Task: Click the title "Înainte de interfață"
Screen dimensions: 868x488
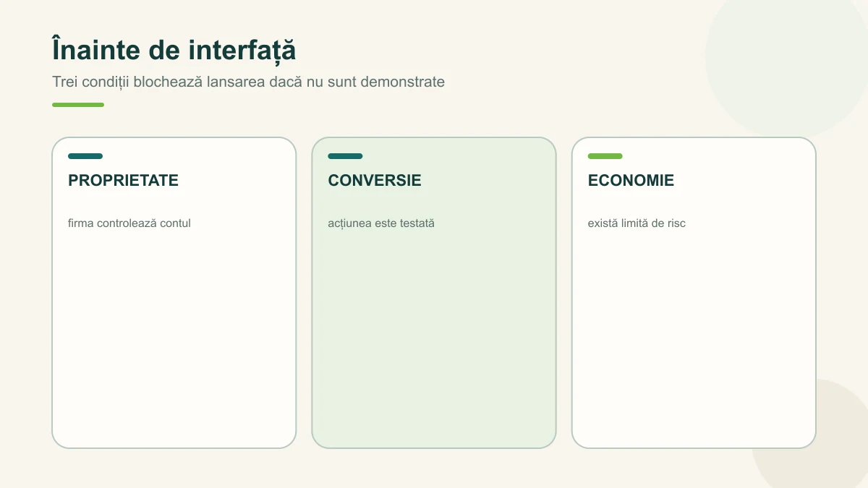Action: pos(174,51)
